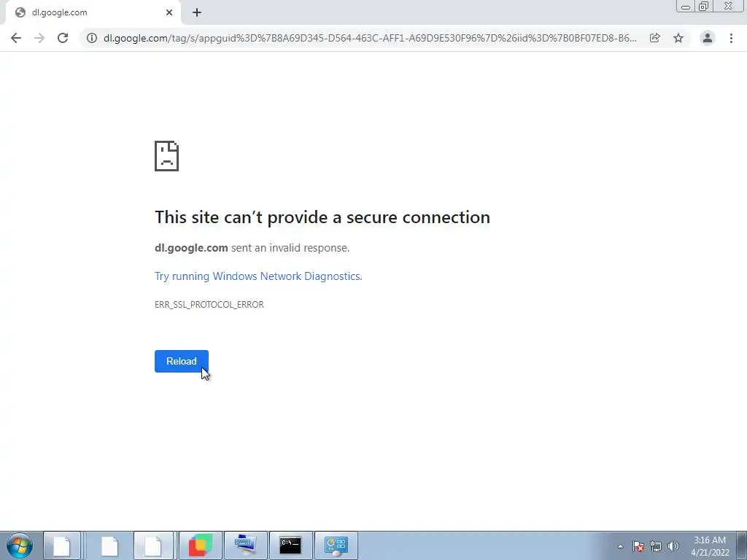Open the on-screen keyboard taskbar icon
747x560 pixels.
pos(246,545)
